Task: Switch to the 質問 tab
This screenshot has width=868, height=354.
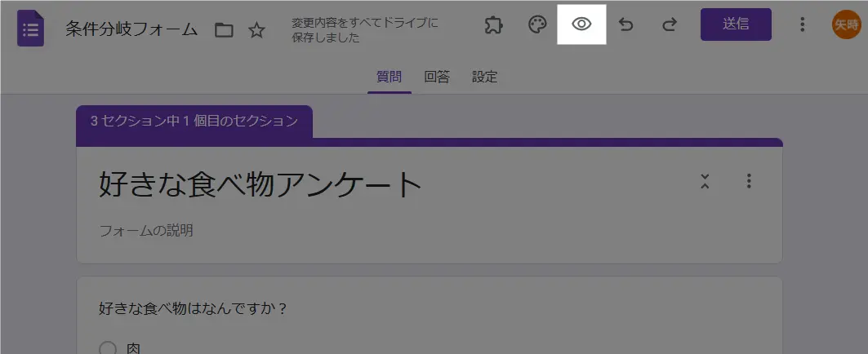Action: (389, 77)
